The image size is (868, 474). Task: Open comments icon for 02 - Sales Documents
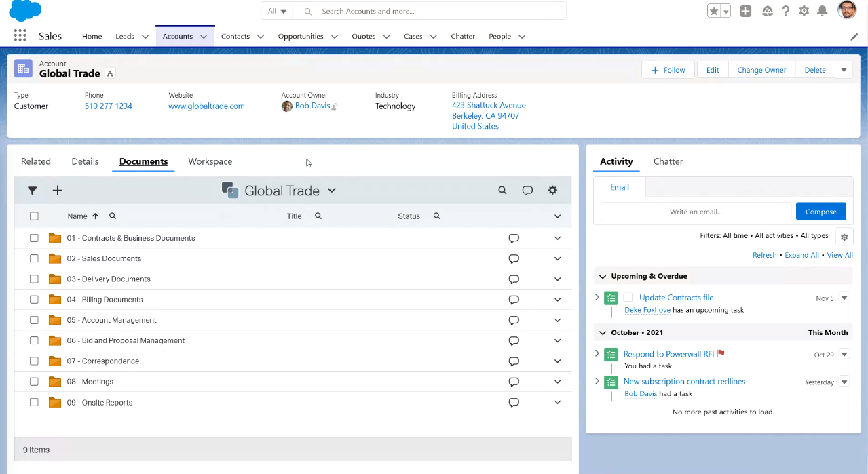click(514, 259)
